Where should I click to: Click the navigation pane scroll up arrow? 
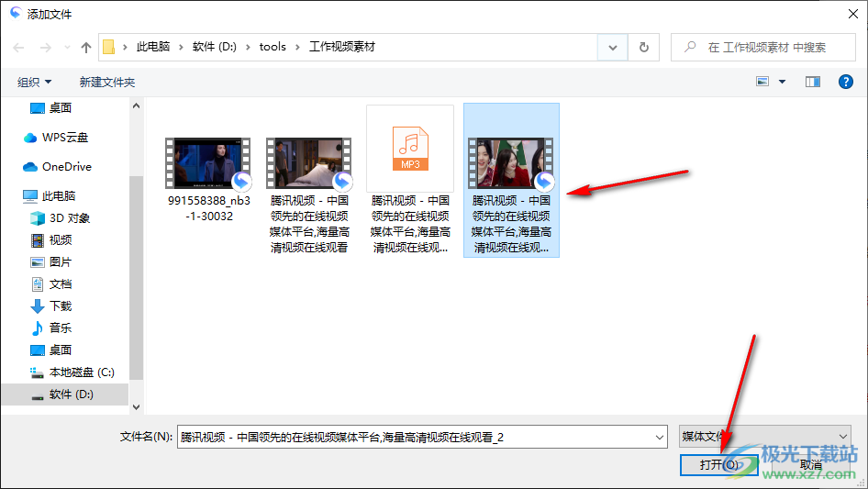click(136, 106)
